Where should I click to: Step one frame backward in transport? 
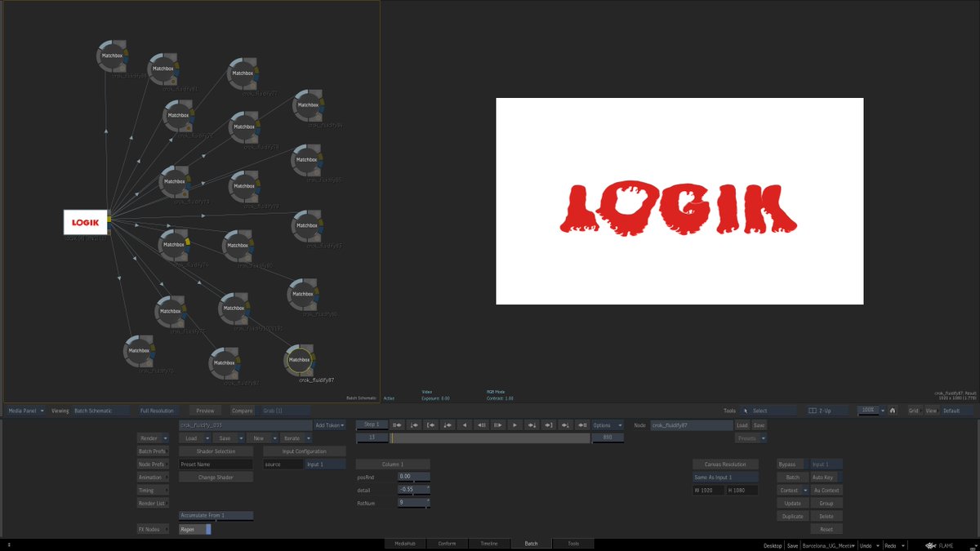481,424
